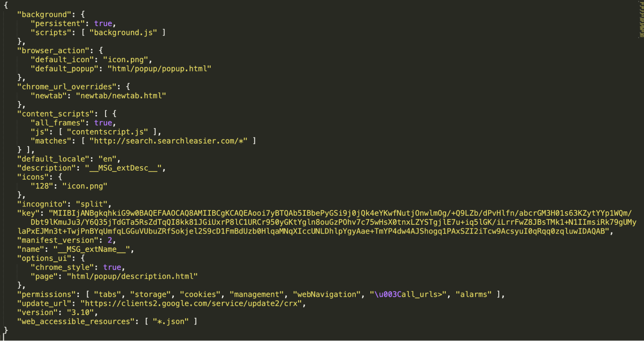Click the manifest_version number 2

110,240
